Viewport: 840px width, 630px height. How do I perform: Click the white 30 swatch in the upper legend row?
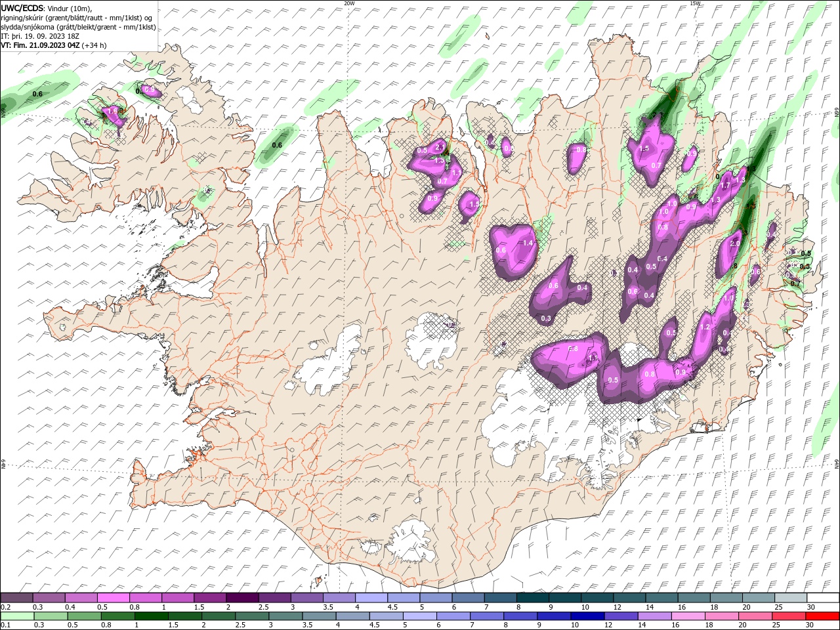tap(822, 598)
